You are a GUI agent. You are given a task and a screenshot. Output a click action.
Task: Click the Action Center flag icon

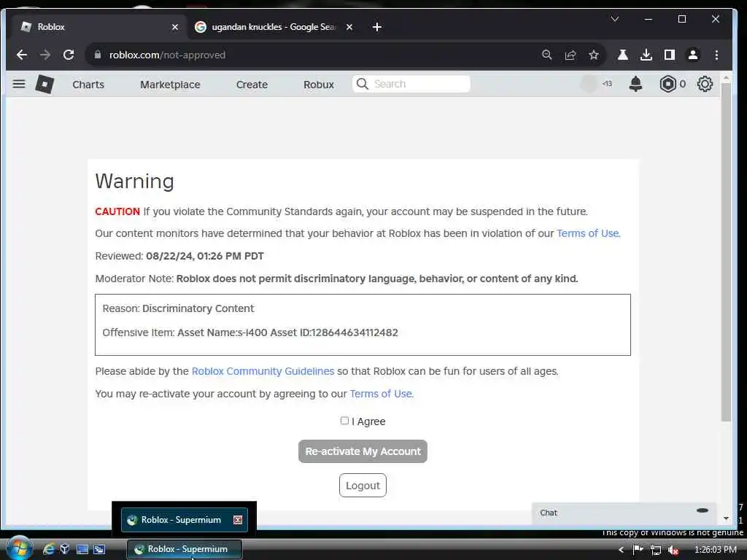[x=638, y=550]
